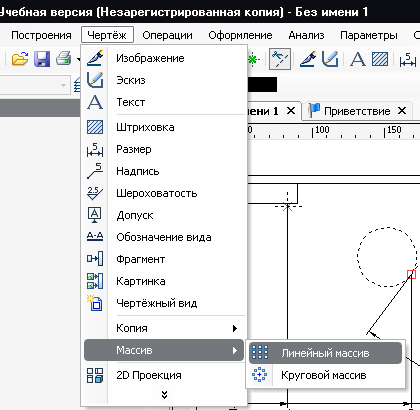Viewport: 420px width, 410px height.
Task: Close the Приветствие tab
Action: (x=402, y=110)
